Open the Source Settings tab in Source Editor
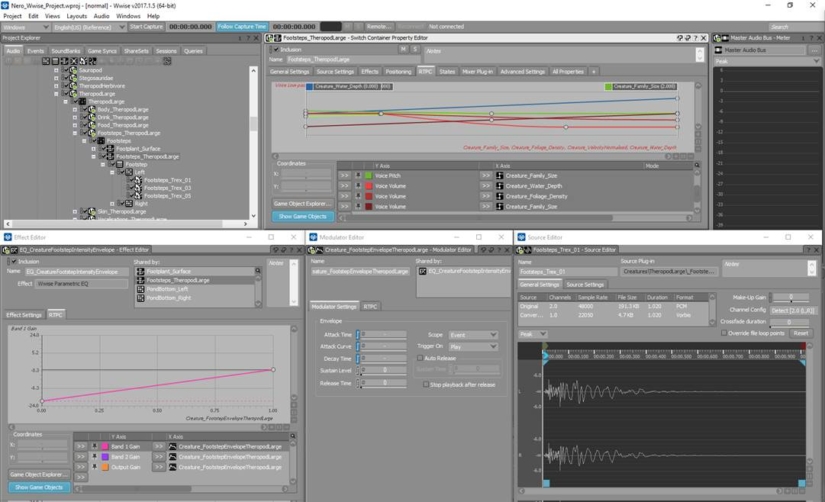This screenshot has height=502, width=825. click(x=585, y=285)
